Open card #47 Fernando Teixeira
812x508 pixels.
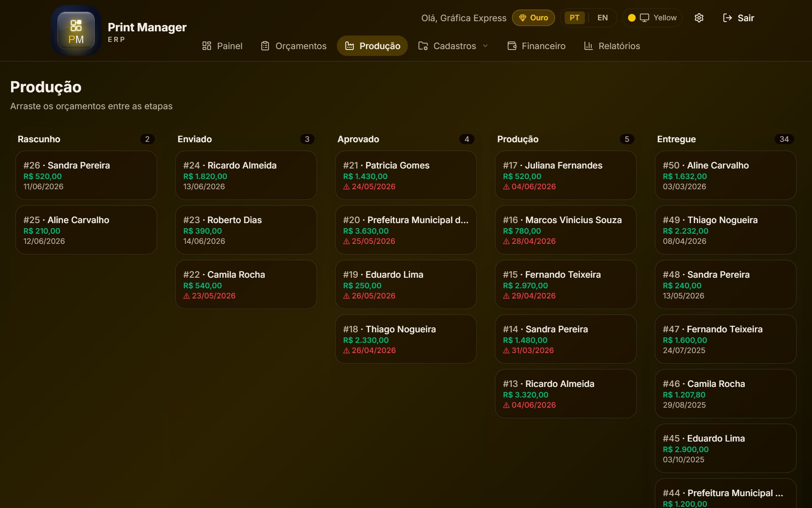(726, 339)
